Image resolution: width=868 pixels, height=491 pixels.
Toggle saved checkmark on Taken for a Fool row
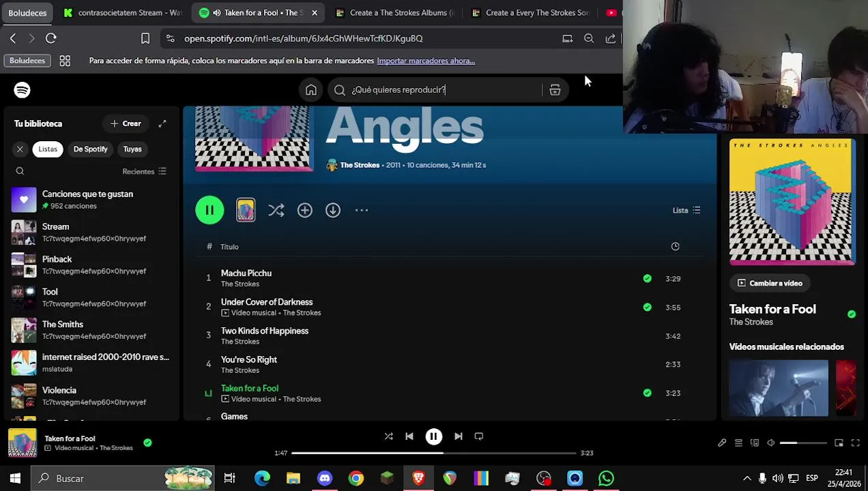(647, 393)
